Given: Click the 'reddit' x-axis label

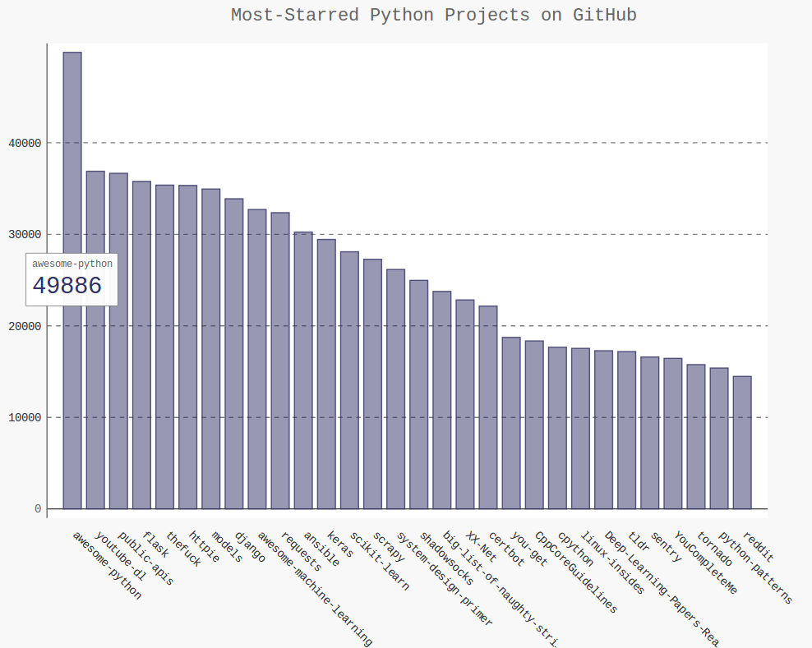Looking at the screenshot, I should pyautogui.click(x=758, y=547).
